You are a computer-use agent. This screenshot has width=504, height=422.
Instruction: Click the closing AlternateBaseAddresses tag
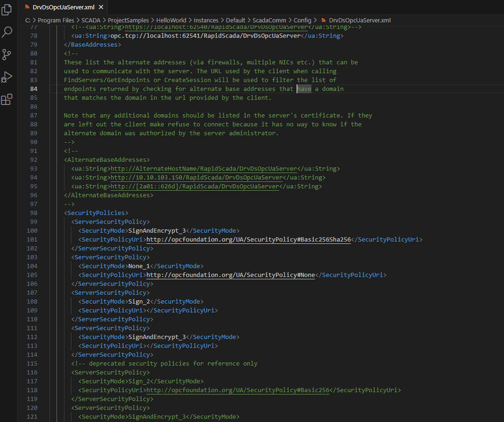(x=109, y=195)
